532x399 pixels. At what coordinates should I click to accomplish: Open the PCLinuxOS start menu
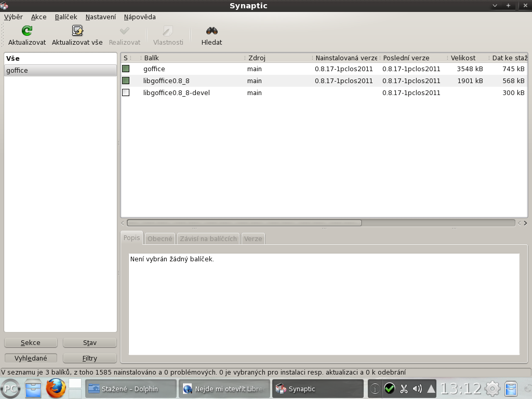click(x=10, y=389)
